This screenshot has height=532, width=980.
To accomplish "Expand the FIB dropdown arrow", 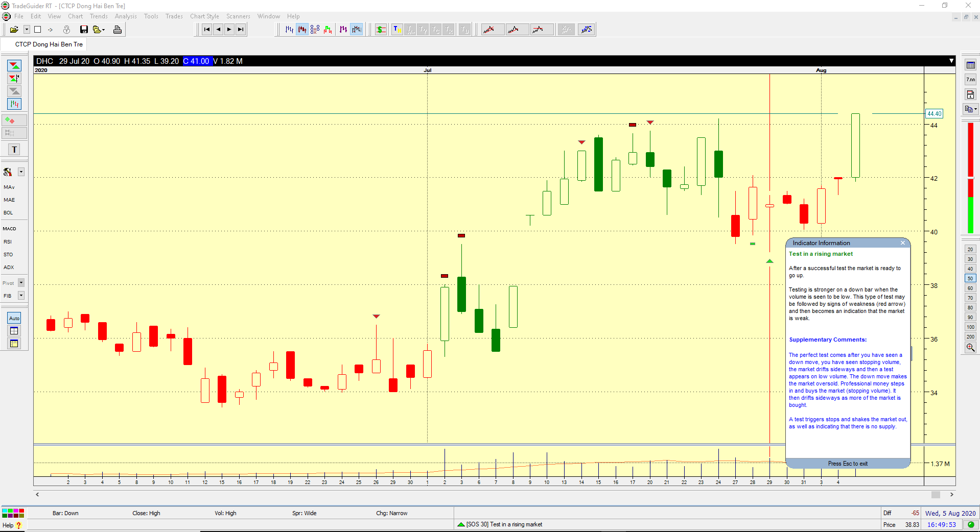I will (21, 296).
